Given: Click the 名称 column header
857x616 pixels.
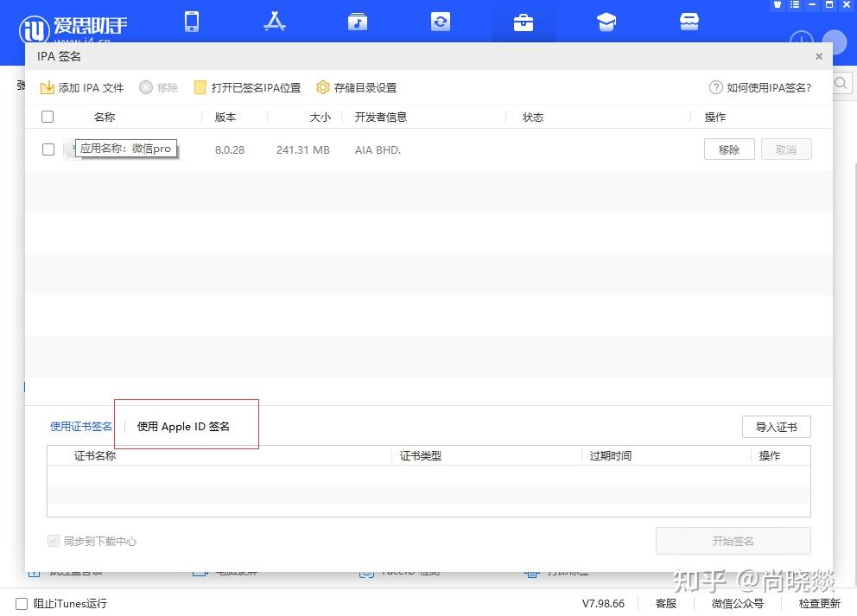Looking at the screenshot, I should tap(105, 117).
